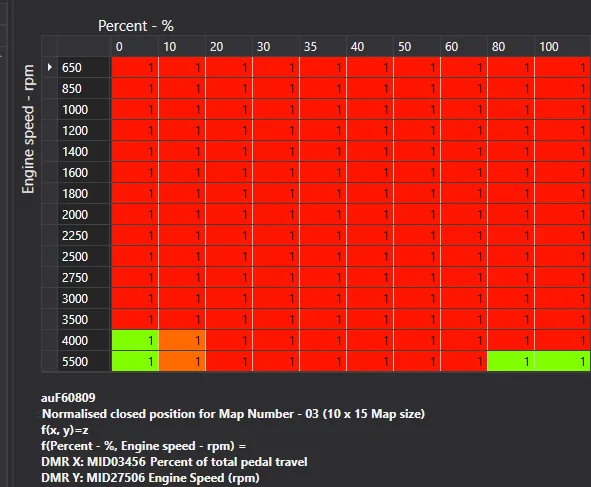Click the column header labeled 0
The width and height of the screenshot is (591, 487).
click(x=135, y=47)
